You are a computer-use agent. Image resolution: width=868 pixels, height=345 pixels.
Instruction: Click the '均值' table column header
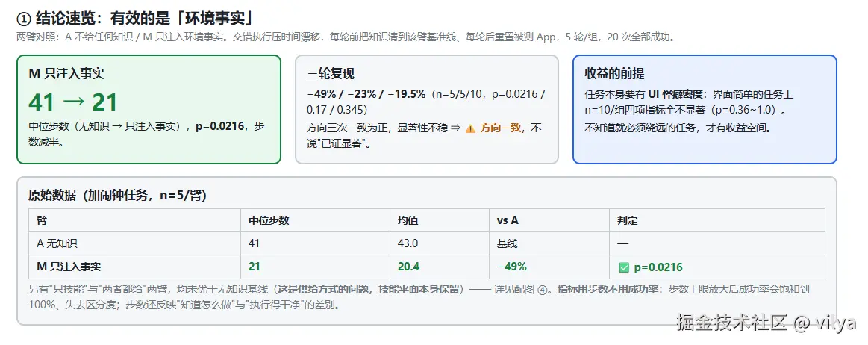[x=408, y=220]
